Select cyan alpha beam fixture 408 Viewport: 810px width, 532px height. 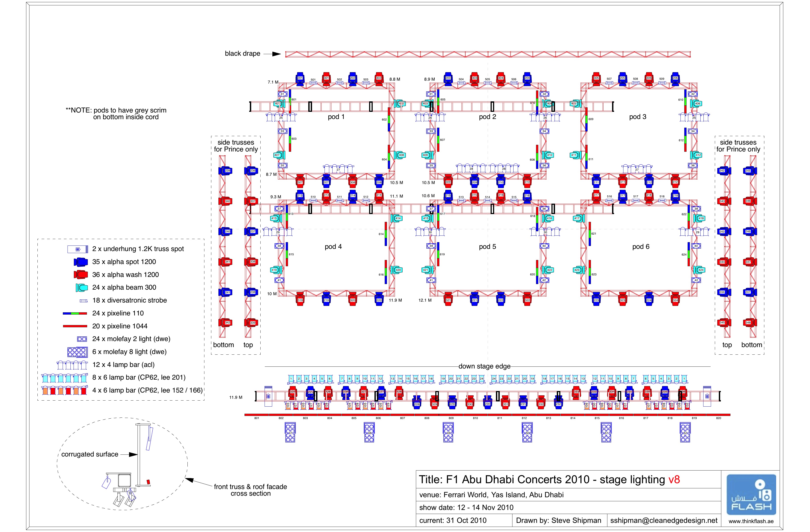point(400,155)
